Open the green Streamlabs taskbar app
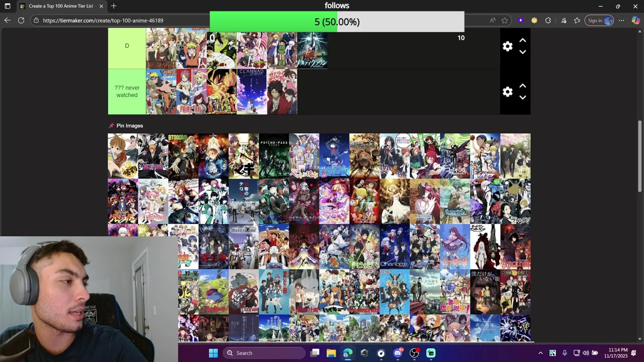This screenshot has width=644, height=362. coord(431,353)
